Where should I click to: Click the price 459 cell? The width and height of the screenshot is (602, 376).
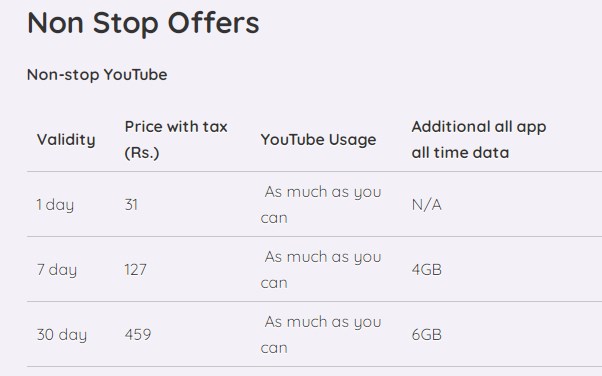[138, 335]
